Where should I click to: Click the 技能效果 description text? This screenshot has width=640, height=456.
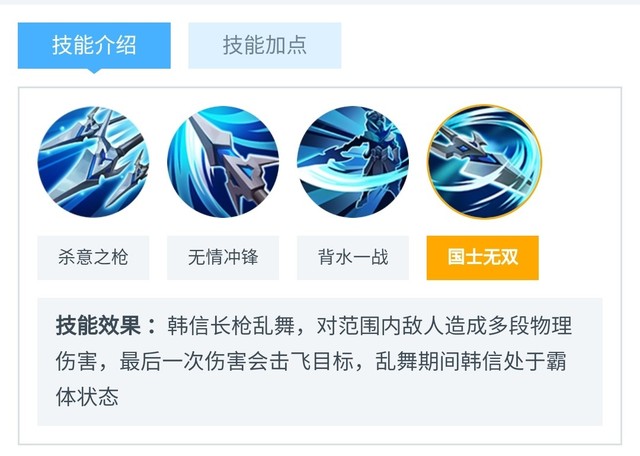pyautogui.click(x=313, y=361)
